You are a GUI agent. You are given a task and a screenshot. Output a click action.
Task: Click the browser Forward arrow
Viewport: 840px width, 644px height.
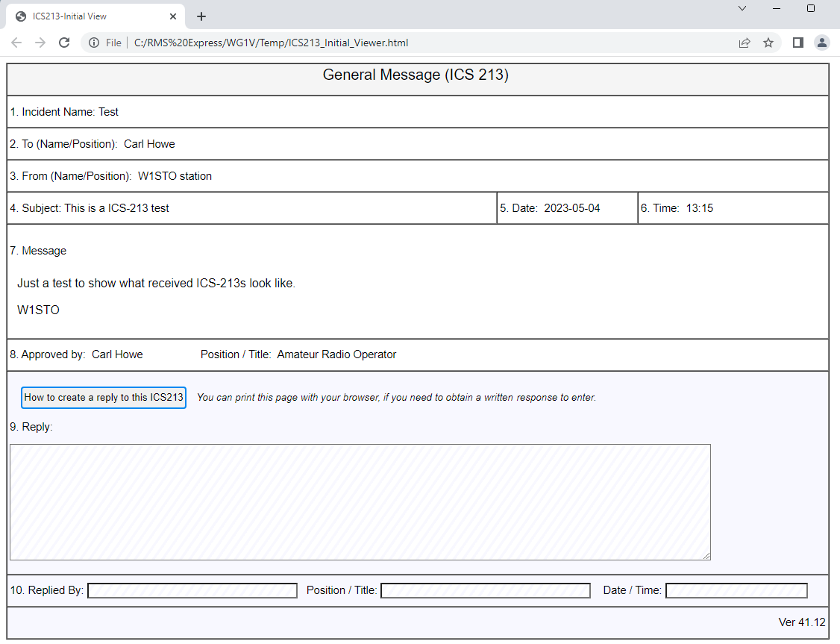point(40,43)
